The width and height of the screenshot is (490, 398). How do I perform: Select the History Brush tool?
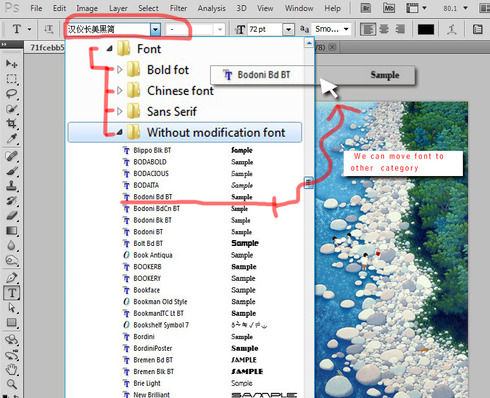click(x=11, y=201)
